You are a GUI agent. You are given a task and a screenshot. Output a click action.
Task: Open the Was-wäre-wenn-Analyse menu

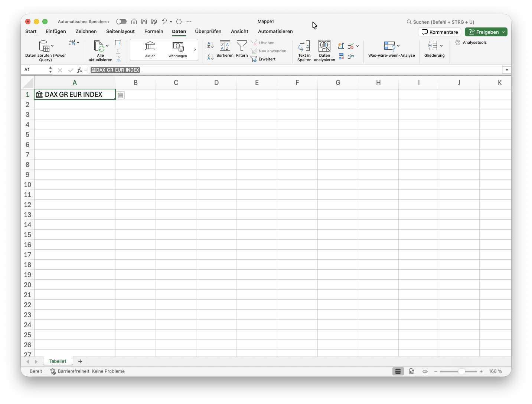pyautogui.click(x=392, y=49)
